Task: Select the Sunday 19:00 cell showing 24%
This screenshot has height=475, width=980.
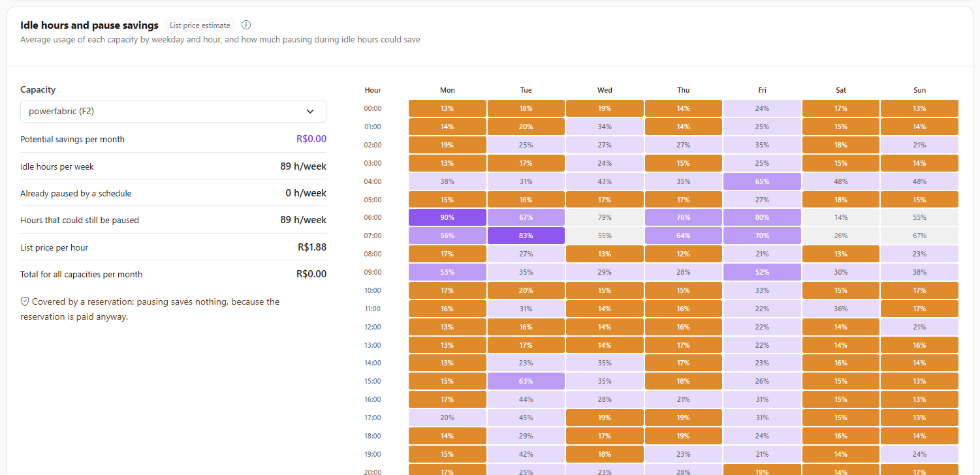Action: coord(919,454)
